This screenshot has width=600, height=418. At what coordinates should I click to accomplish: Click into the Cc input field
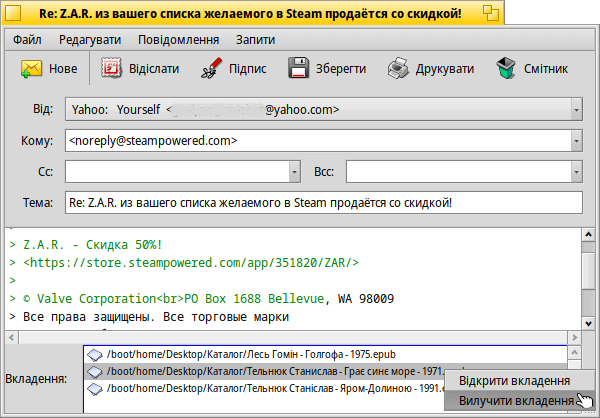coord(178,172)
